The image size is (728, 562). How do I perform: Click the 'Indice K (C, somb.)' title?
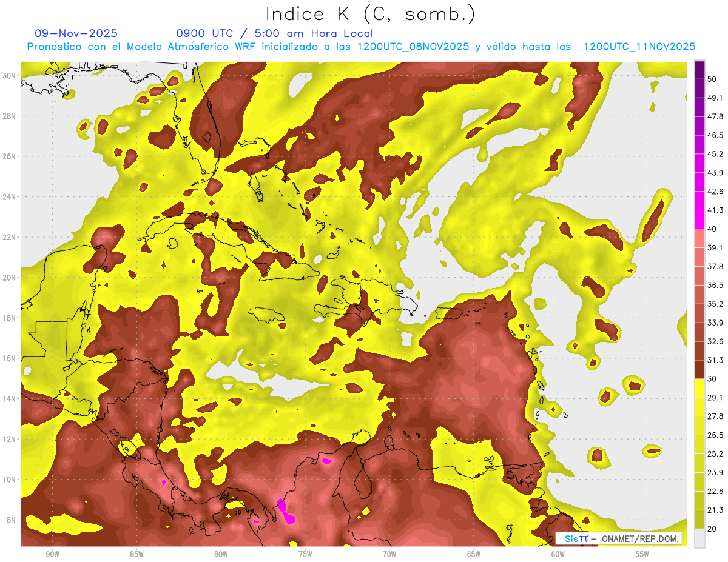[371, 15]
